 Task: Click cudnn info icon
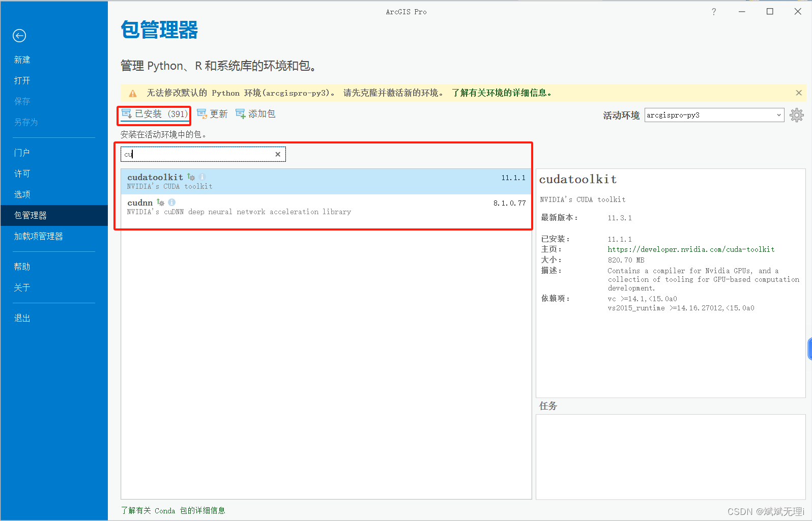[171, 202]
